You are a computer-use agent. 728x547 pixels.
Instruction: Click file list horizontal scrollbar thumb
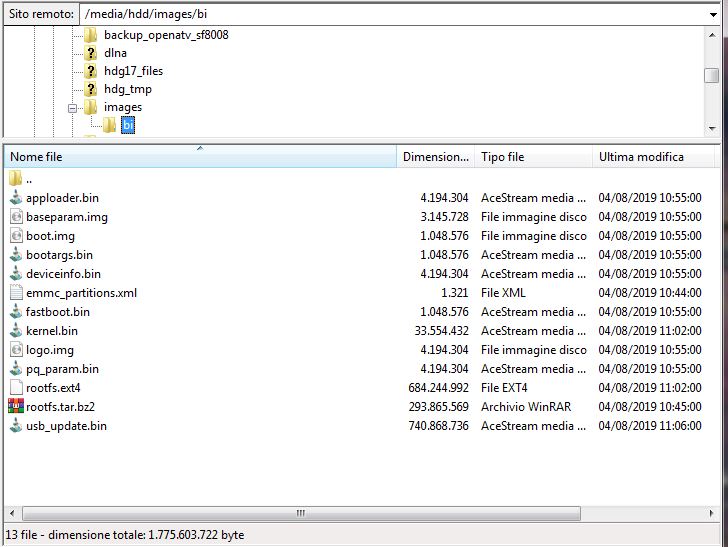tap(301, 514)
